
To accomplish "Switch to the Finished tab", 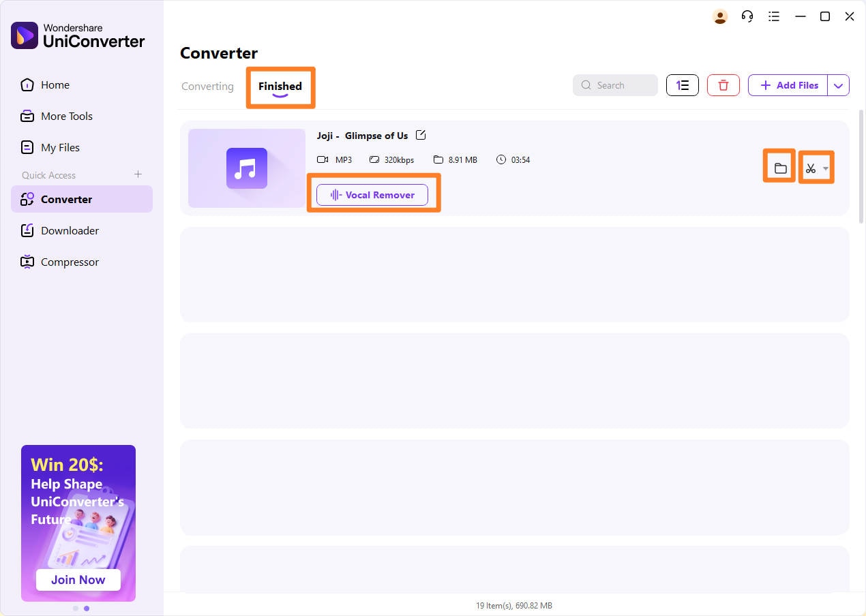I will tap(280, 87).
